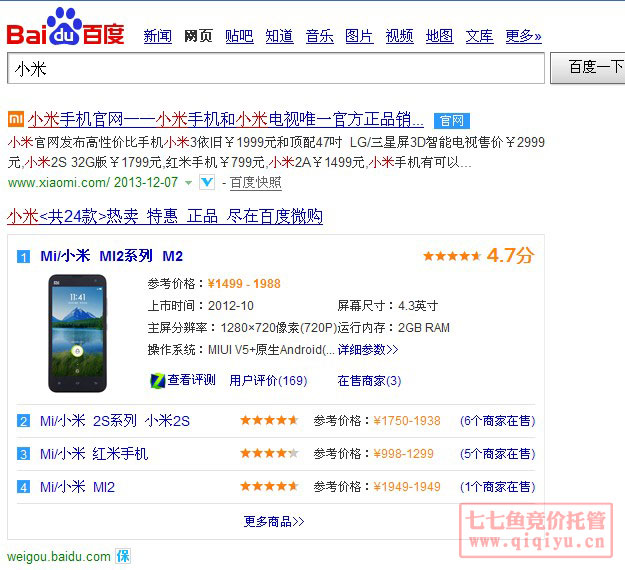Click (1个商家在售) link
Image resolution: width=625 pixels, height=570 pixels.
[497, 487]
